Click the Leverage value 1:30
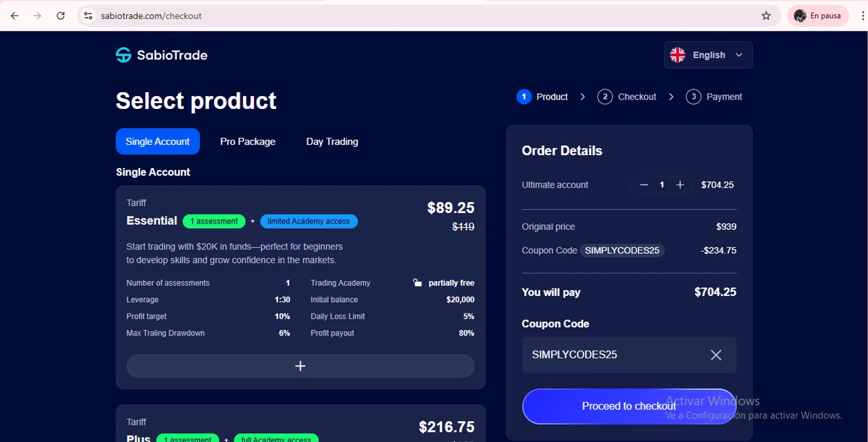The width and height of the screenshot is (868, 442). tap(282, 299)
